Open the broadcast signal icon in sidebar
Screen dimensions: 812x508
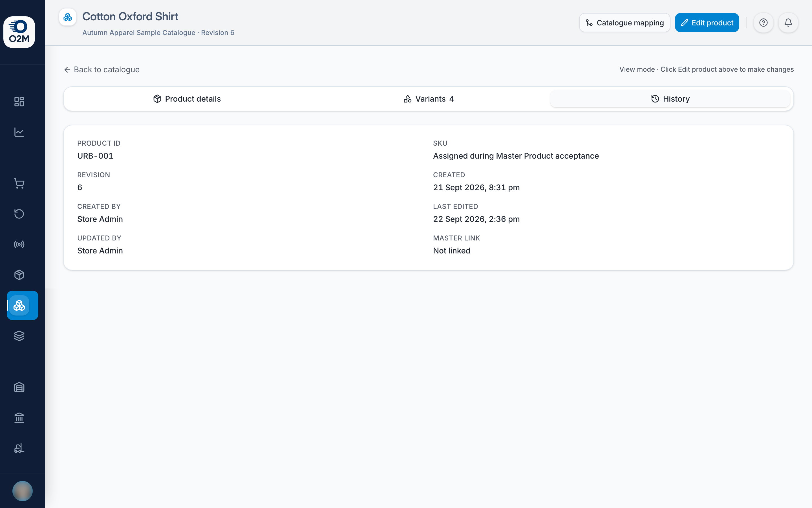19,244
